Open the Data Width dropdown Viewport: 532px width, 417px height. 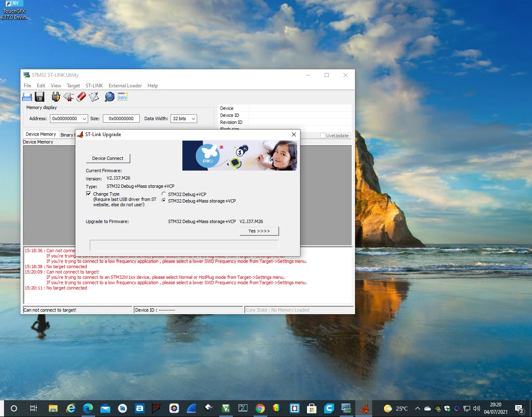tap(193, 118)
